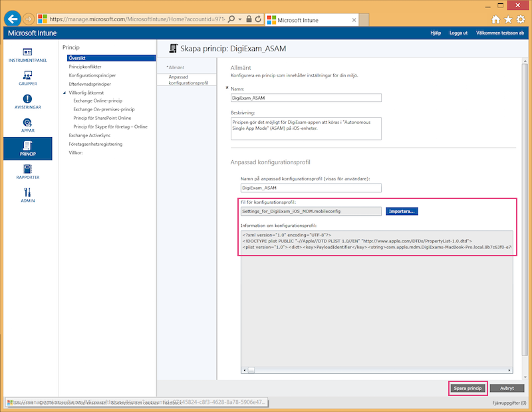The width and height of the screenshot is (532, 412).
Task: Click XML box scroll right arrow
Action: pyautogui.click(x=509, y=370)
